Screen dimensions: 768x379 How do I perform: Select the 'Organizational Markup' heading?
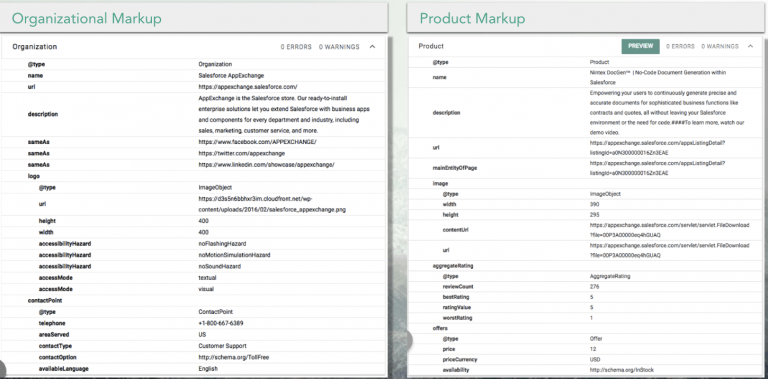coord(87,19)
